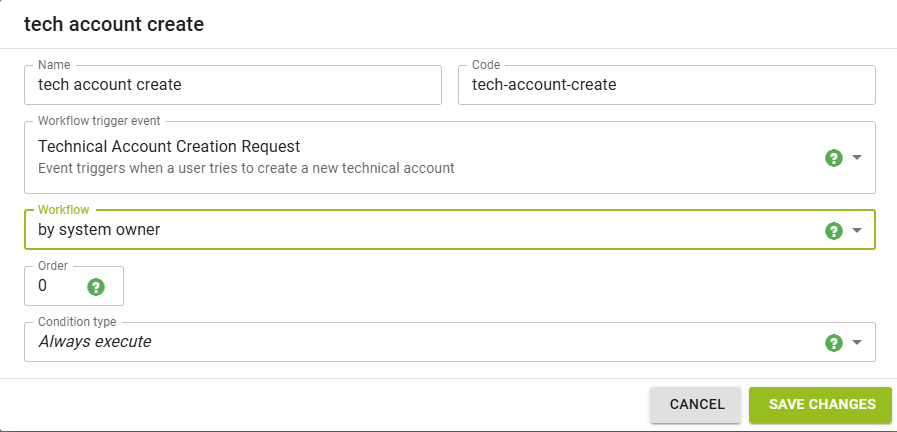Screen dimensions: 897x432
Task: Click the green 'Workflow' field label
Action: [63, 210]
